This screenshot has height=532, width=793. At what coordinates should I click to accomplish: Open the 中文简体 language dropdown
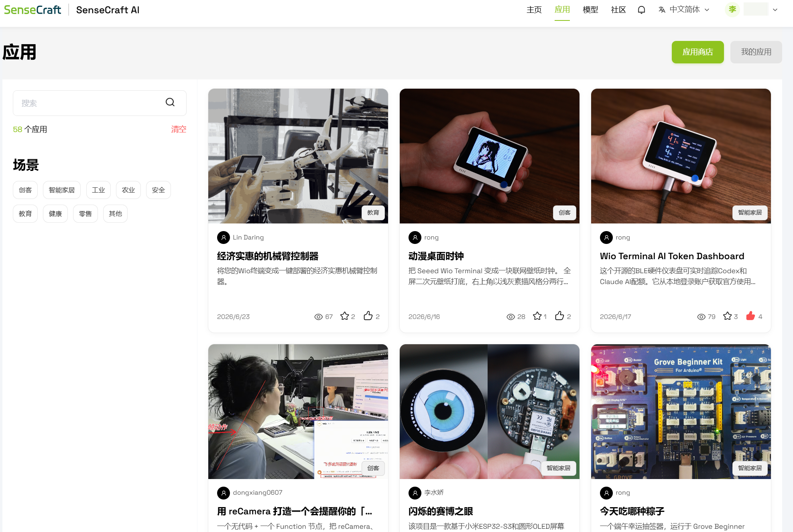(684, 10)
